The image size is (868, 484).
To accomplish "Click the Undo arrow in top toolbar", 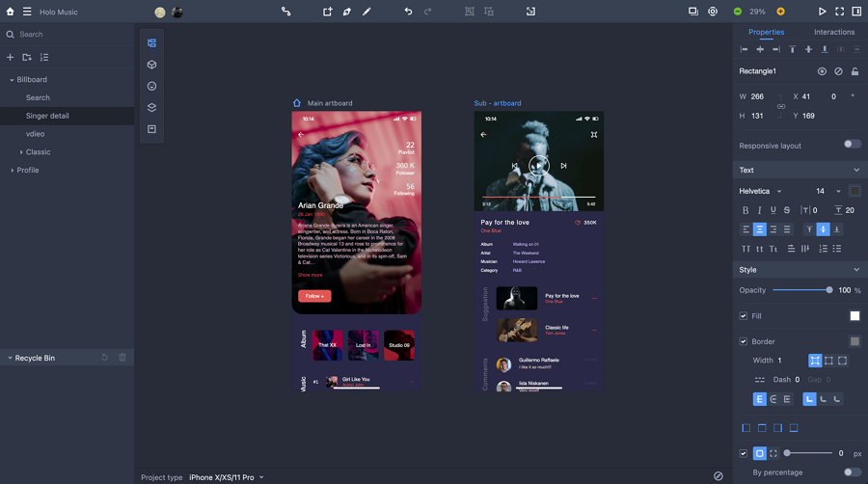I will coord(408,12).
